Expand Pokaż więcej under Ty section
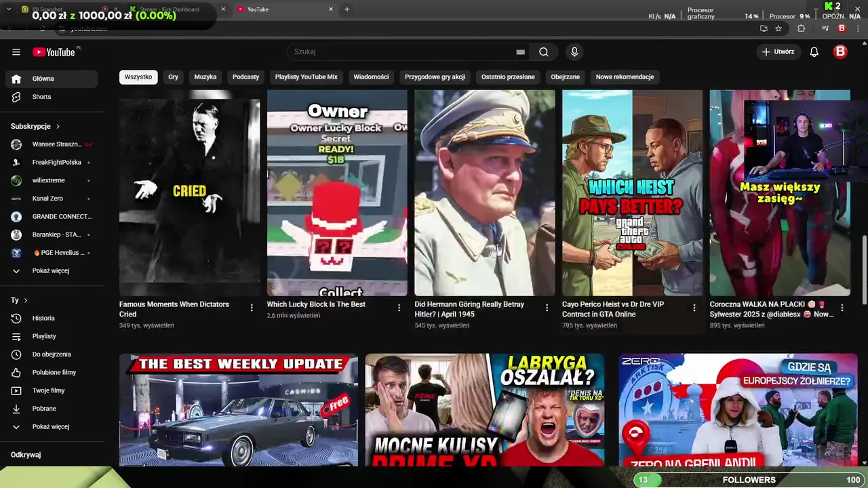Image resolution: width=868 pixels, height=488 pixels. (x=52, y=427)
